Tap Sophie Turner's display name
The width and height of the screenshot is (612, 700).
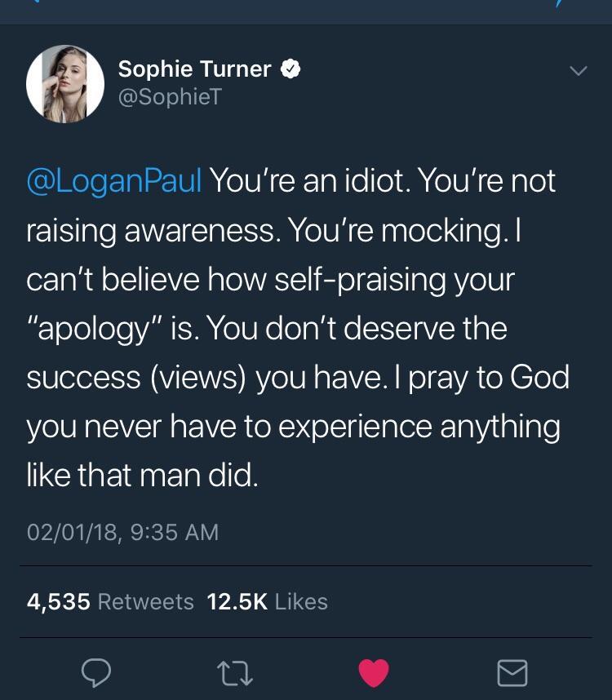click(194, 69)
